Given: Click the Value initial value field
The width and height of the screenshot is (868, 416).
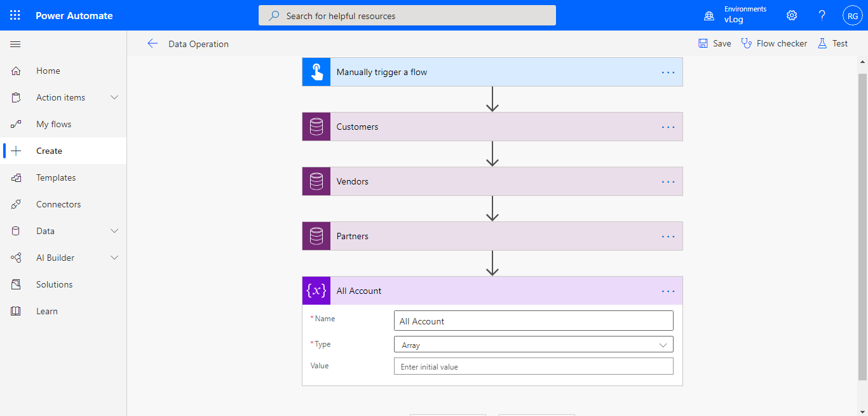Looking at the screenshot, I should pos(534,366).
